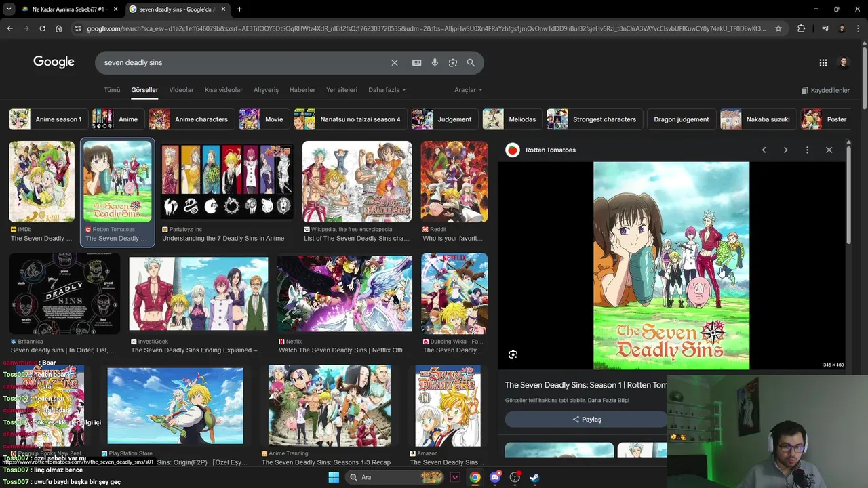The height and width of the screenshot is (488, 868).
Task: Close the Rotten Tomatoes preview panel
Action: click(829, 150)
